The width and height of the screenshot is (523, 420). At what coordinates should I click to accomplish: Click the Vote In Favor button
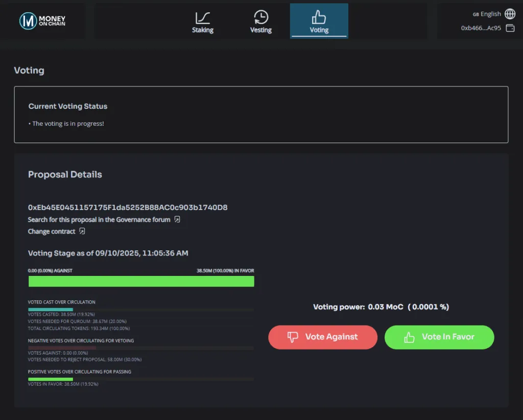(439, 337)
